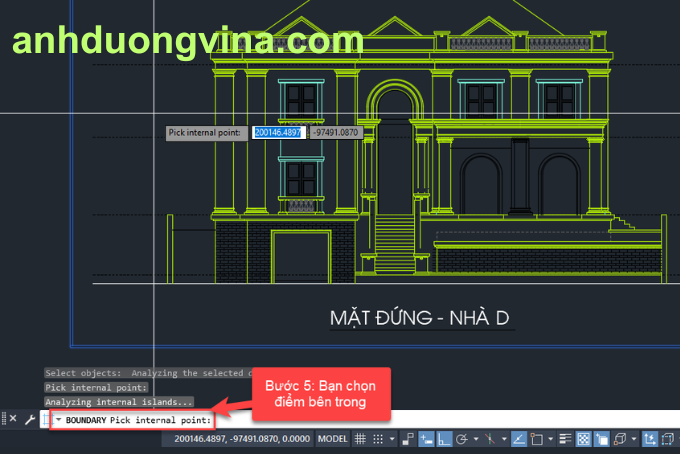Toggle snap mode dotted grid icon

coord(378,439)
